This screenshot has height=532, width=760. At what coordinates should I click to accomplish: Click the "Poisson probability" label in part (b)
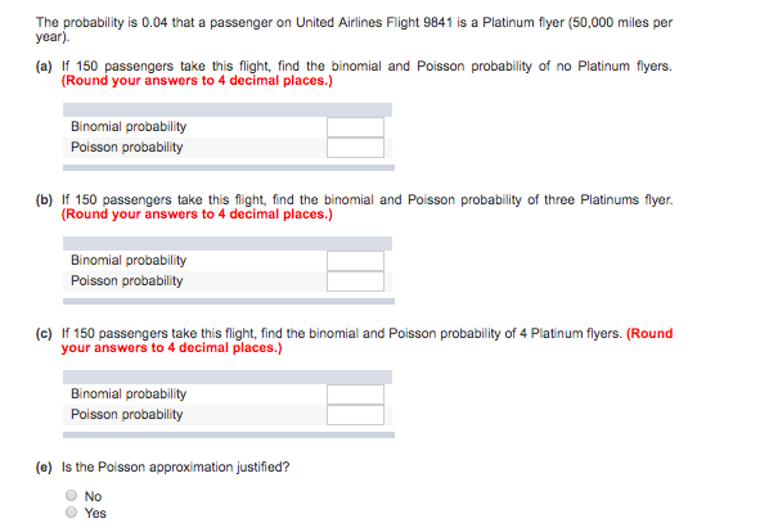[127, 281]
